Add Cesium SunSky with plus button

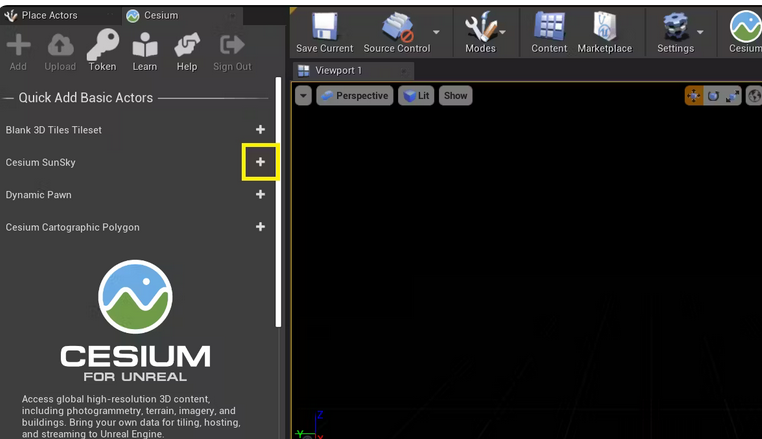[x=260, y=162]
